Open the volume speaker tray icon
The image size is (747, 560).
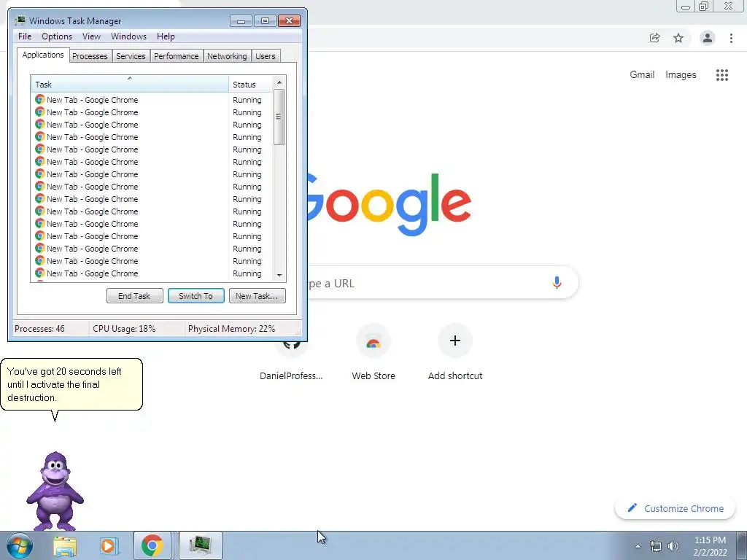[673, 546]
